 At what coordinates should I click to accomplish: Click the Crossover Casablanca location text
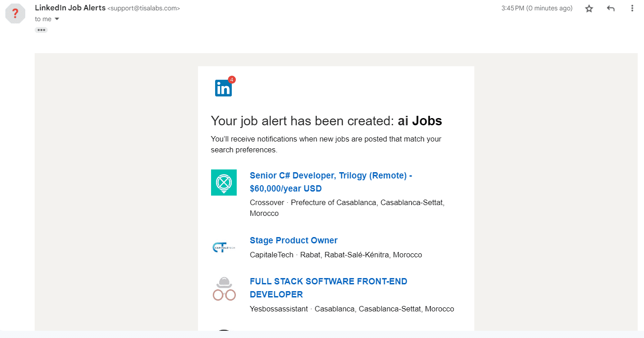click(x=347, y=208)
